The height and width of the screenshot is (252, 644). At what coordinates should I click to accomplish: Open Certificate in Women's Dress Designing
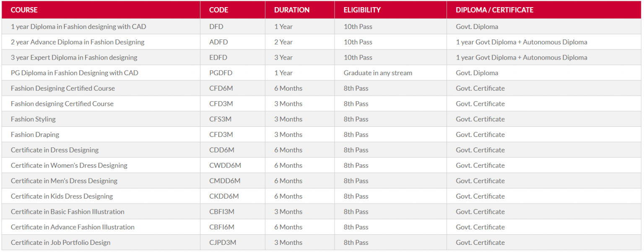[x=69, y=165]
